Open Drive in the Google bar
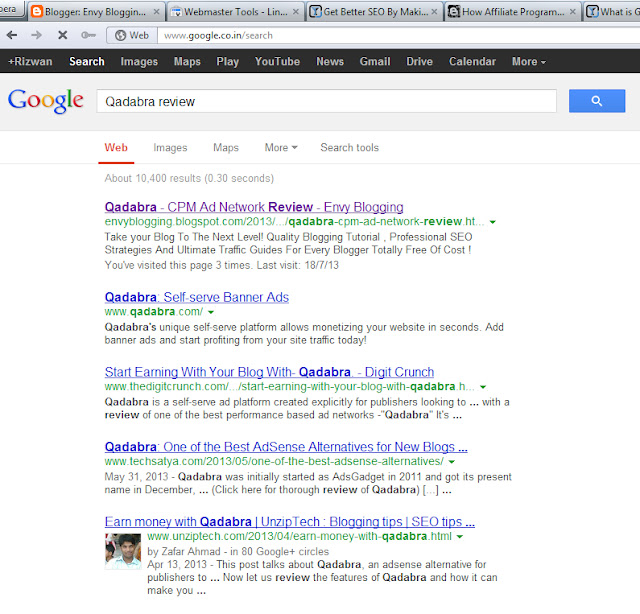The height and width of the screenshot is (614, 640). pos(420,62)
